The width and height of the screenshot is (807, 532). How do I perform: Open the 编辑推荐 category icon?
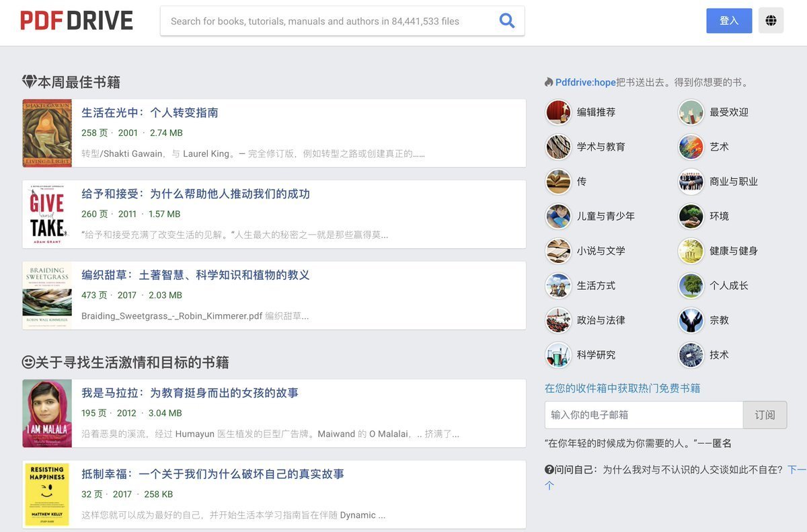coord(558,112)
